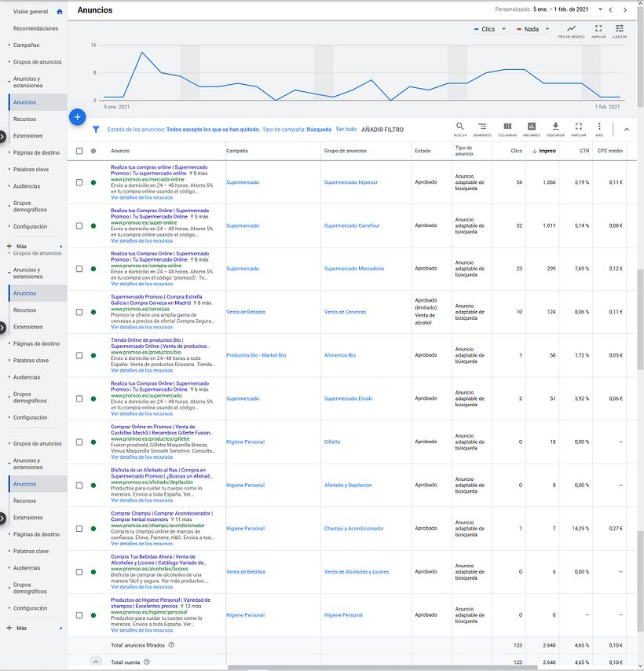
Task: Click the chart's Ampliar fullscreen icon
Action: (598, 28)
